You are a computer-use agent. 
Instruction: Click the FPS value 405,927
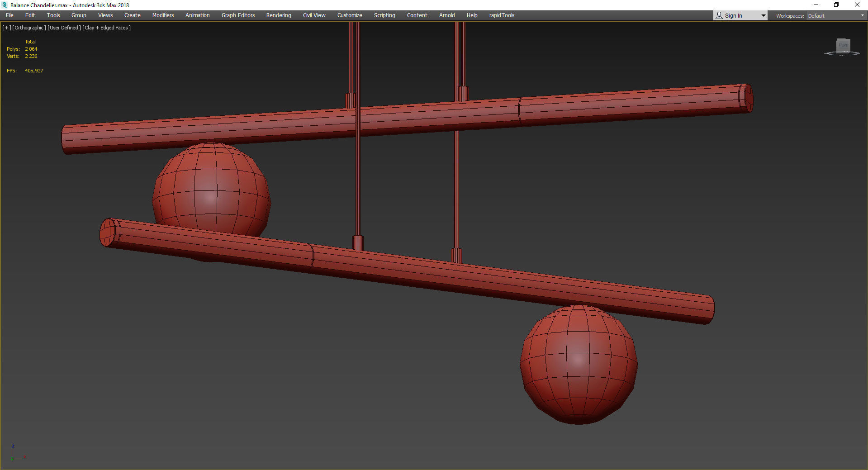coord(34,71)
